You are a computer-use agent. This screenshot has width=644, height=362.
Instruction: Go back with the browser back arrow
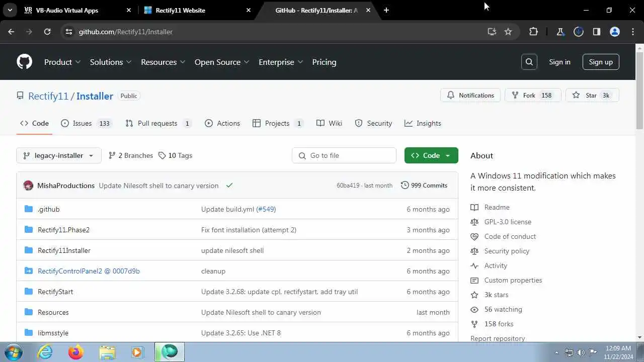point(11,32)
